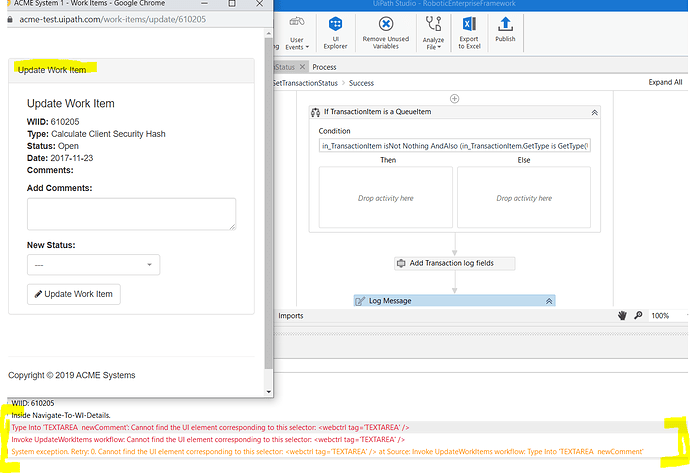Open the 100% zoom dropdown
The height and width of the screenshot is (473, 690).
coord(668,315)
